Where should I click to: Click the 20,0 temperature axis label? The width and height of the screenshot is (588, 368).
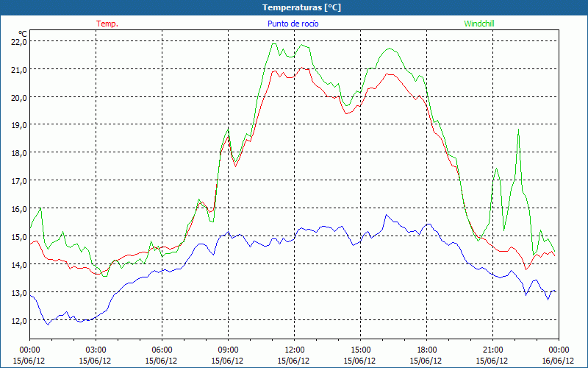coord(19,97)
